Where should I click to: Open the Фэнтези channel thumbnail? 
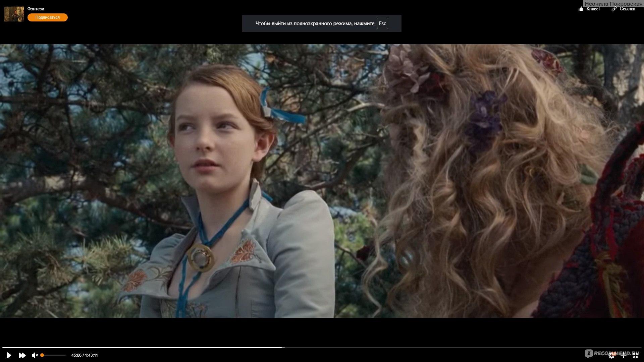[14, 14]
